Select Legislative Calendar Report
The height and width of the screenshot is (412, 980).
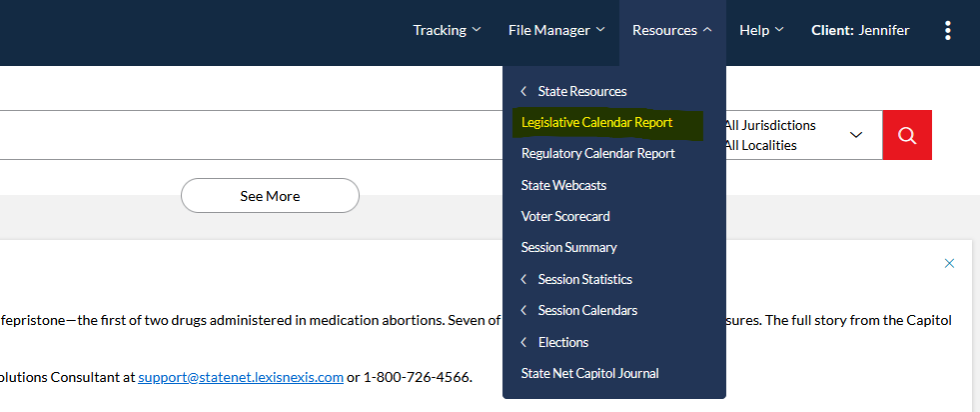click(596, 123)
